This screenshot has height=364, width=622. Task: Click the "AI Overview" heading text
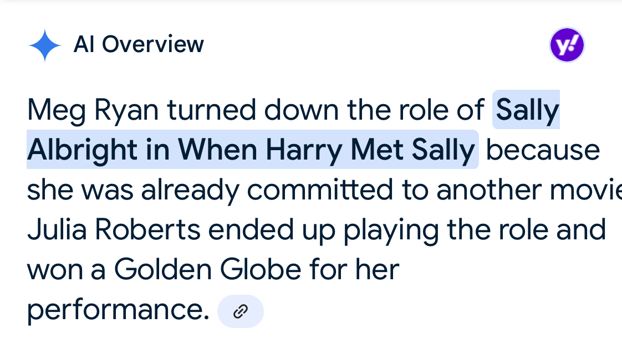point(139,44)
